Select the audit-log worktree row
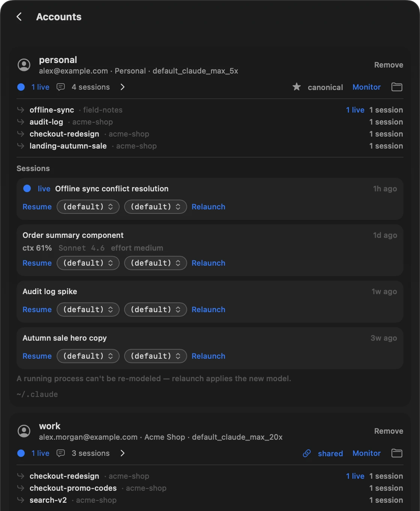Image resolution: width=420 pixels, height=511 pixels. pos(210,122)
